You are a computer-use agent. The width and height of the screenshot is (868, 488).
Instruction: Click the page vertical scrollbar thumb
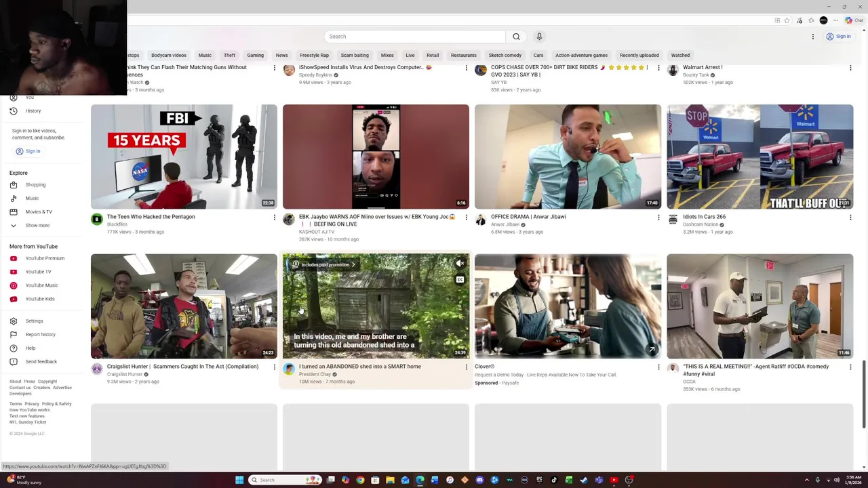tap(864, 394)
